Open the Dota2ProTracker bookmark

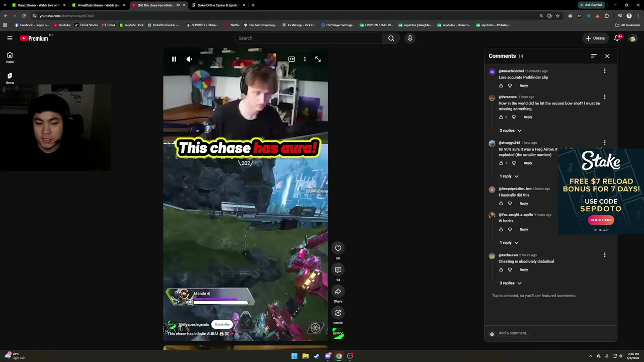click(x=164, y=25)
